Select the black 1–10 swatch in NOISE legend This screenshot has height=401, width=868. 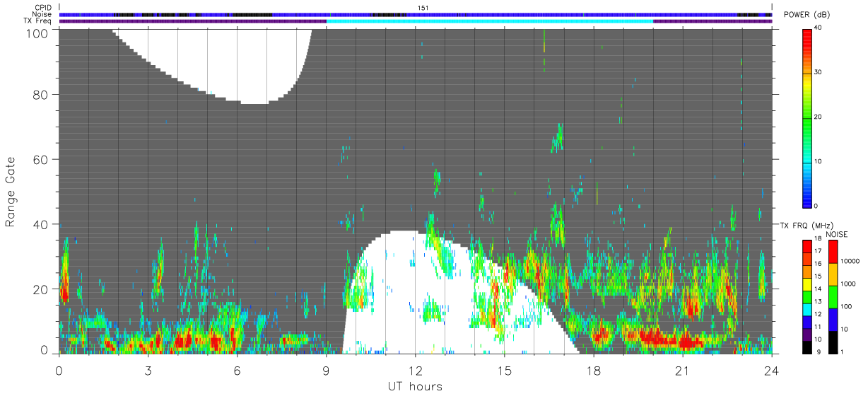833,342
